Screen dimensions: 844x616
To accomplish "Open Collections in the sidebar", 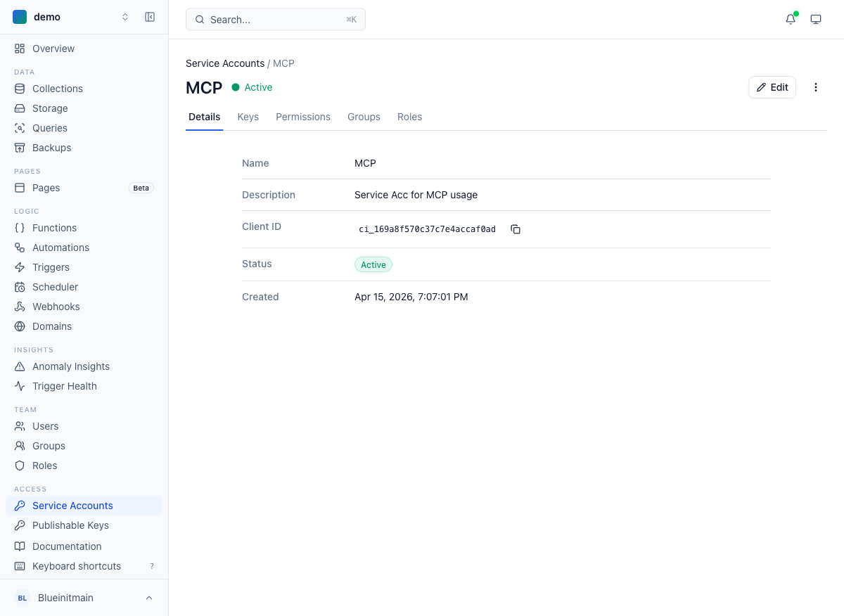I will click(x=84, y=89).
